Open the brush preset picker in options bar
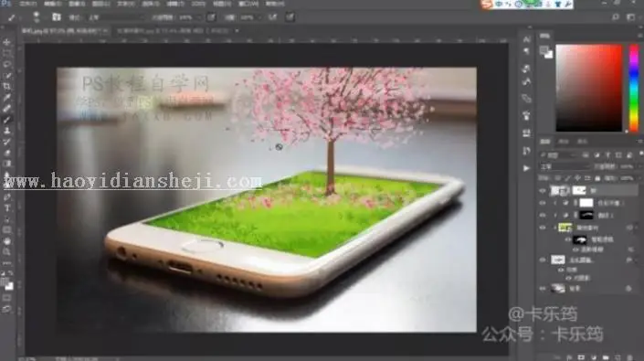The height and width of the screenshot is (361, 644). (x=37, y=17)
